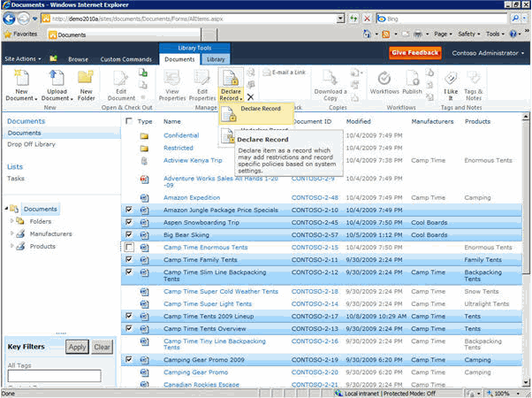The height and width of the screenshot is (398, 532).
Task: Open the Contoso Administrator user menu
Action: (x=488, y=53)
